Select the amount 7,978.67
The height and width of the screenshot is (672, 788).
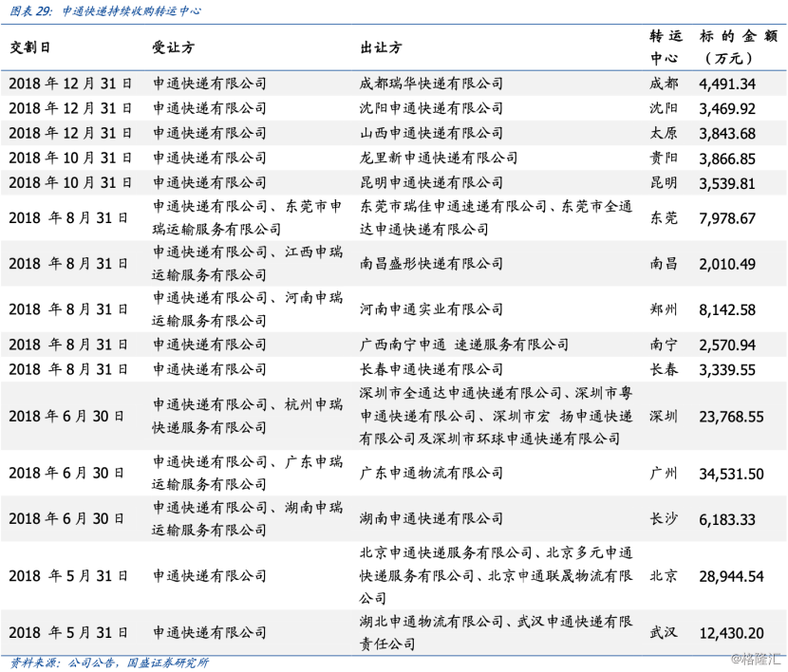click(x=727, y=218)
